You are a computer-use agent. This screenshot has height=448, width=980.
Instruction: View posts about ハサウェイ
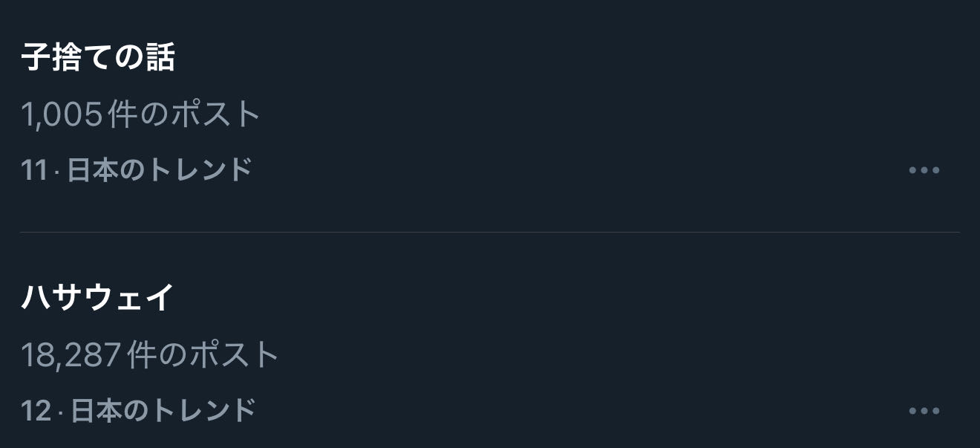tap(98, 297)
